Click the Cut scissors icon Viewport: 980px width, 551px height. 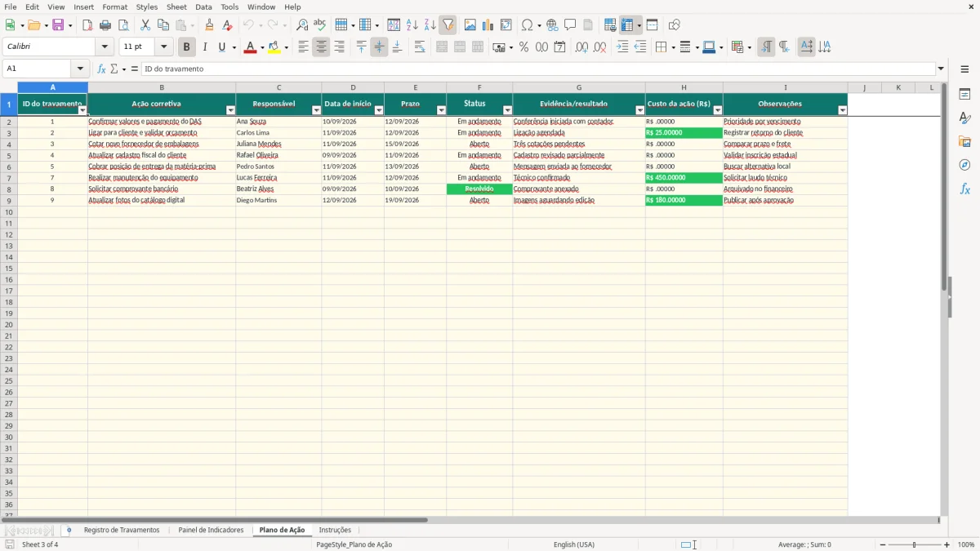(145, 25)
